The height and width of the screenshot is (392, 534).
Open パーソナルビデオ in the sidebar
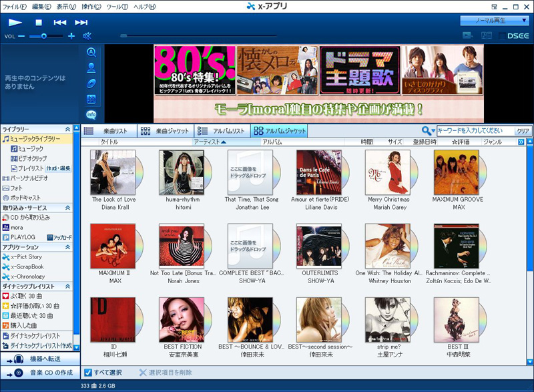[25, 178]
